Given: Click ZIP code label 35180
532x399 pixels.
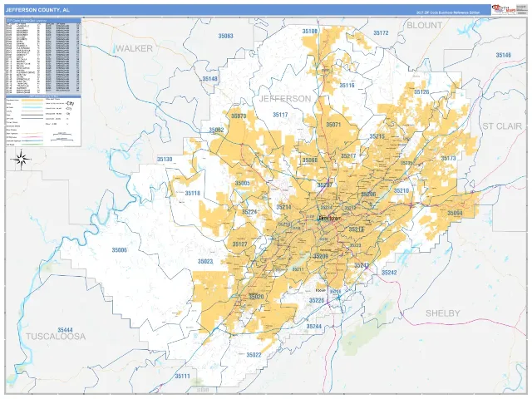Looking at the screenshot, I should [310, 32].
